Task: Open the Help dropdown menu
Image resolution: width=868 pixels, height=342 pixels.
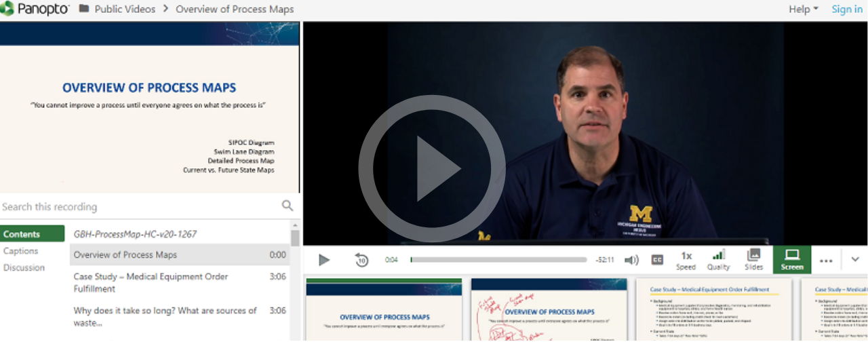Action: [x=804, y=9]
